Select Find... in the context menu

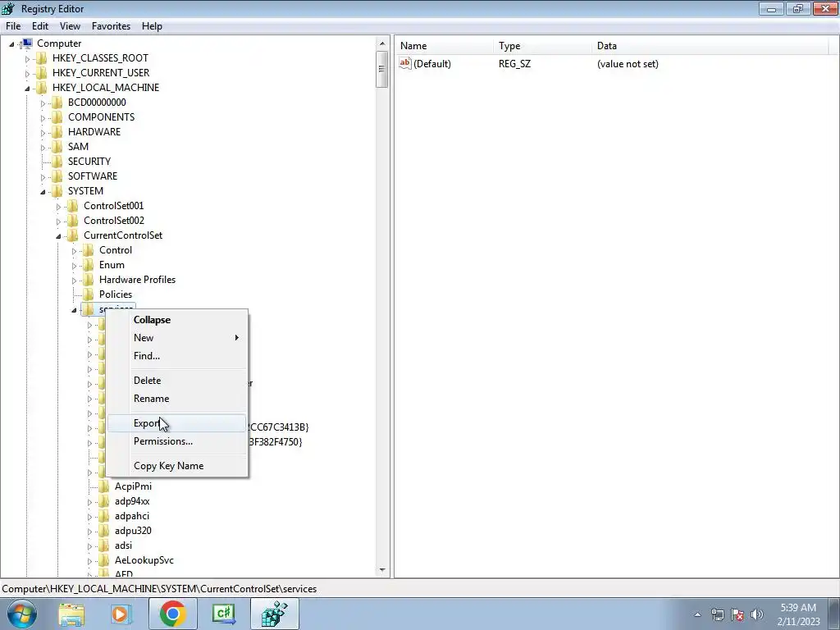(x=177, y=356)
